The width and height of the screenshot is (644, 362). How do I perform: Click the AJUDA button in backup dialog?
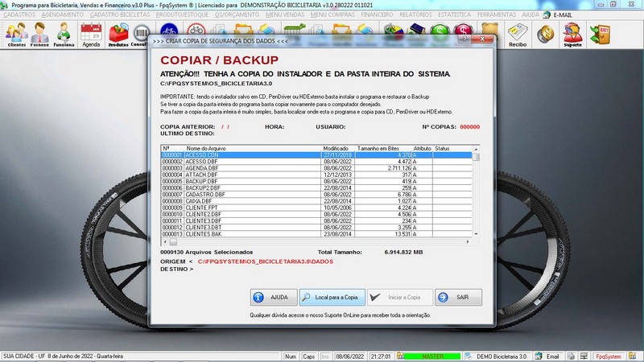click(x=274, y=297)
